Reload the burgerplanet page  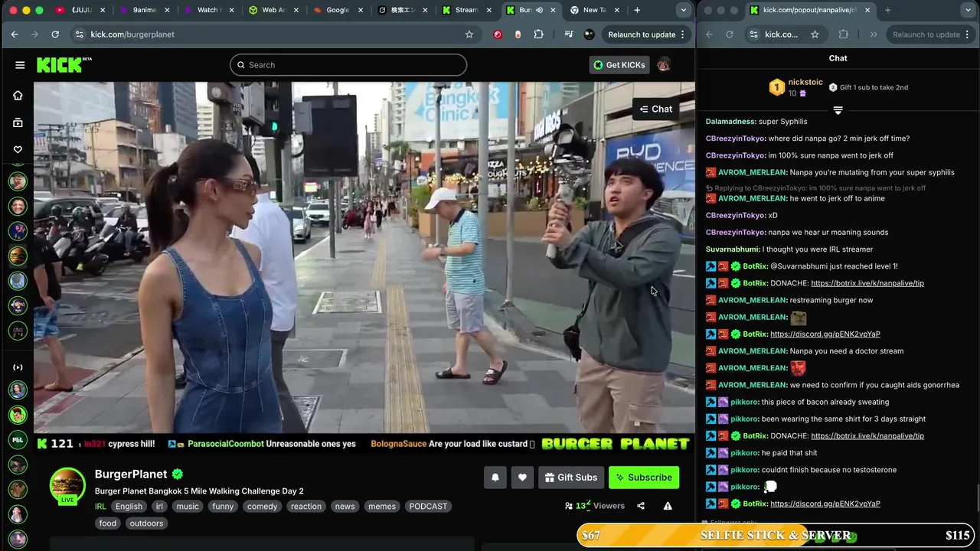click(55, 34)
